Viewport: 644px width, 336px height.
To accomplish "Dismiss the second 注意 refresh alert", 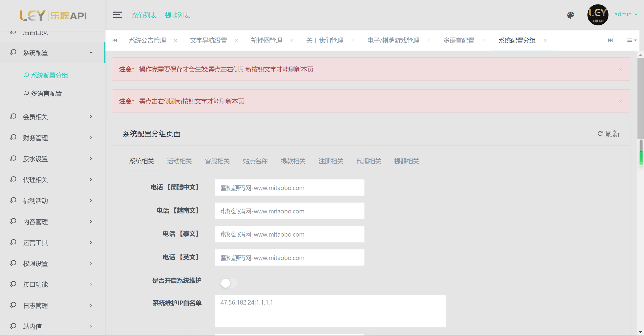I will pos(620,101).
